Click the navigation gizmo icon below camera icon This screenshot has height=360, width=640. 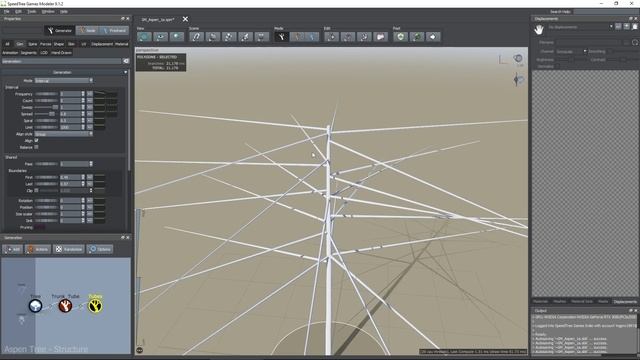[x=518, y=79]
